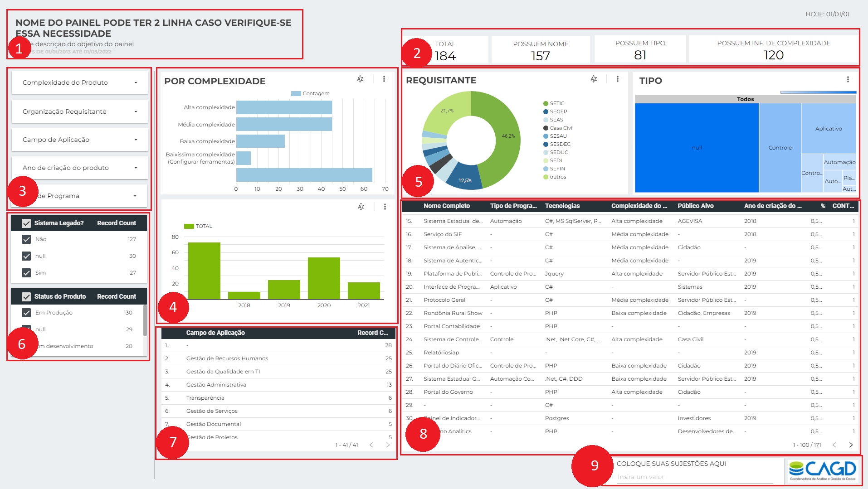Go to previous page of main table
Viewport: 868px width, 489px height.
[x=834, y=445]
